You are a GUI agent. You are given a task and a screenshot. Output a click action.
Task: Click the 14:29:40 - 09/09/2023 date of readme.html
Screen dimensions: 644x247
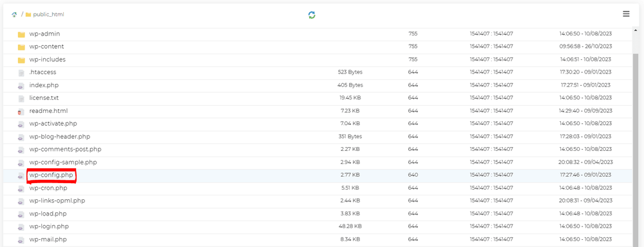coord(585,110)
